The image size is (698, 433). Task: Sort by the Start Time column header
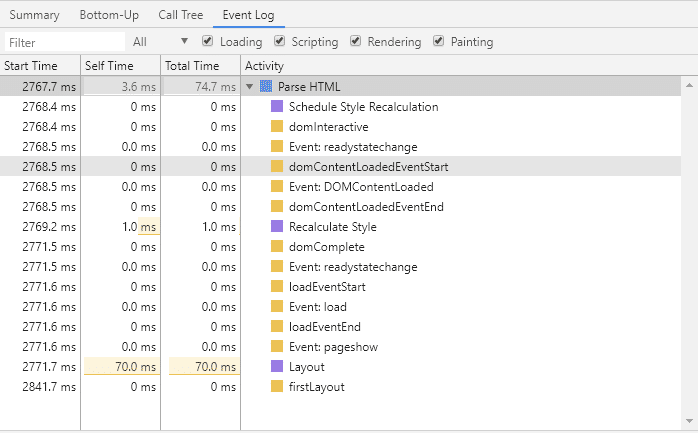tap(40, 66)
